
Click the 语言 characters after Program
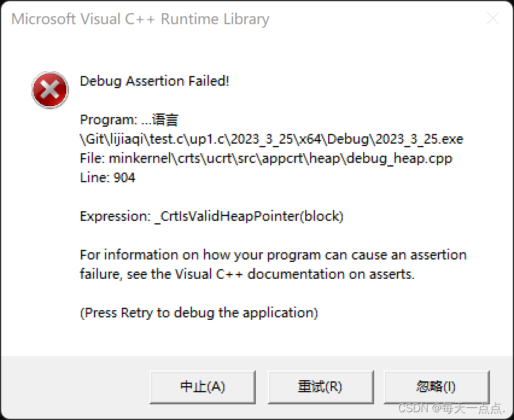tap(165, 119)
